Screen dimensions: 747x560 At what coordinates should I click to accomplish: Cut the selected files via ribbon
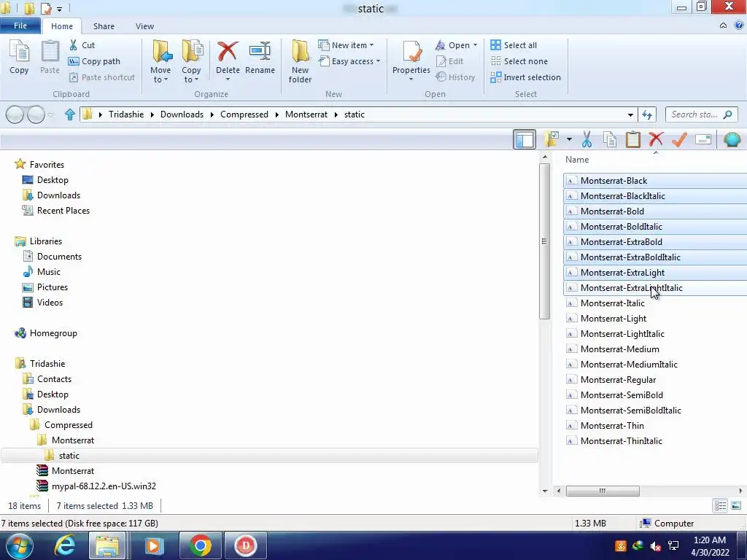click(82, 45)
